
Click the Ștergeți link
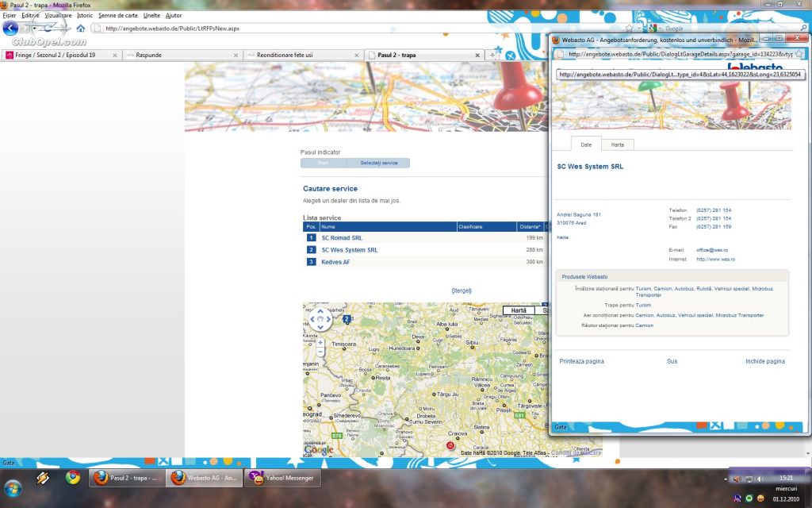(x=462, y=291)
